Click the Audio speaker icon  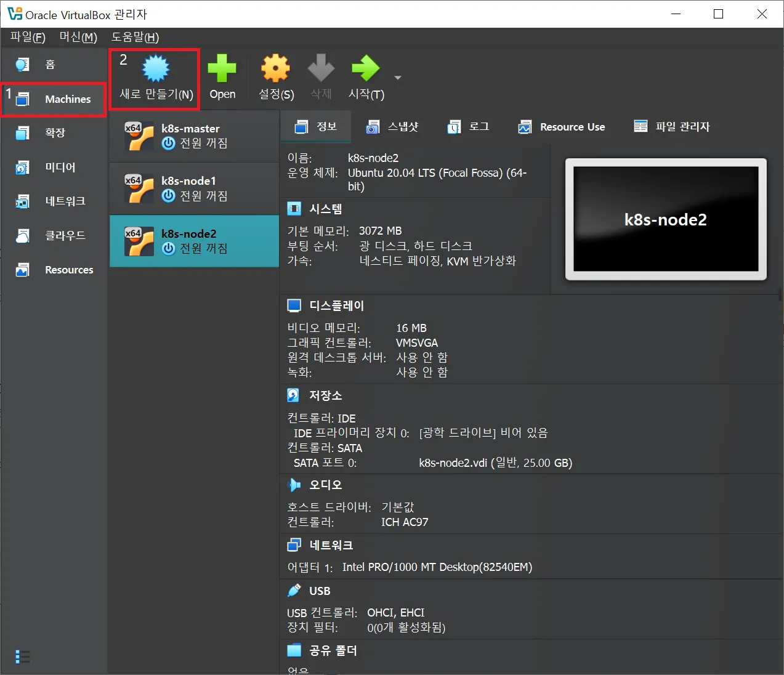point(294,485)
